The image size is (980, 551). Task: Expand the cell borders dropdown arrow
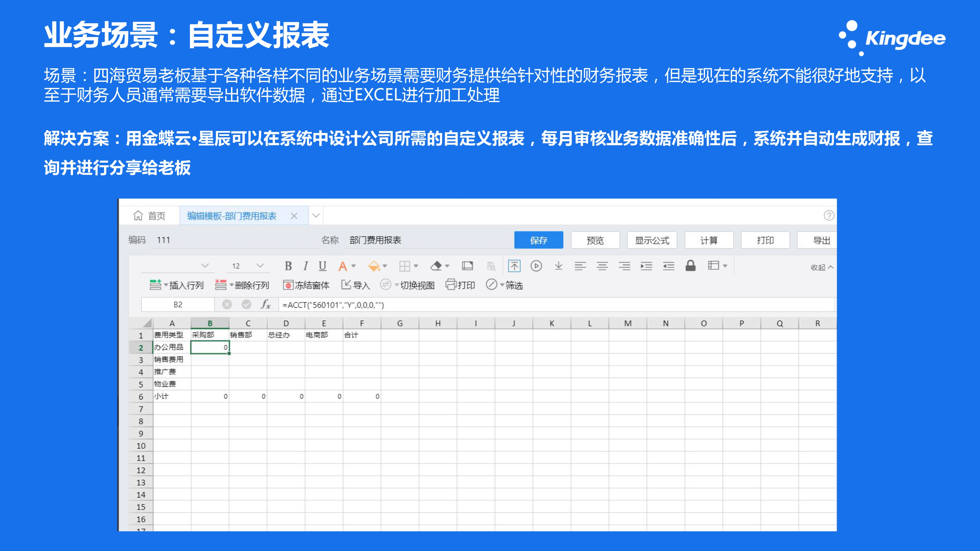[x=416, y=266]
